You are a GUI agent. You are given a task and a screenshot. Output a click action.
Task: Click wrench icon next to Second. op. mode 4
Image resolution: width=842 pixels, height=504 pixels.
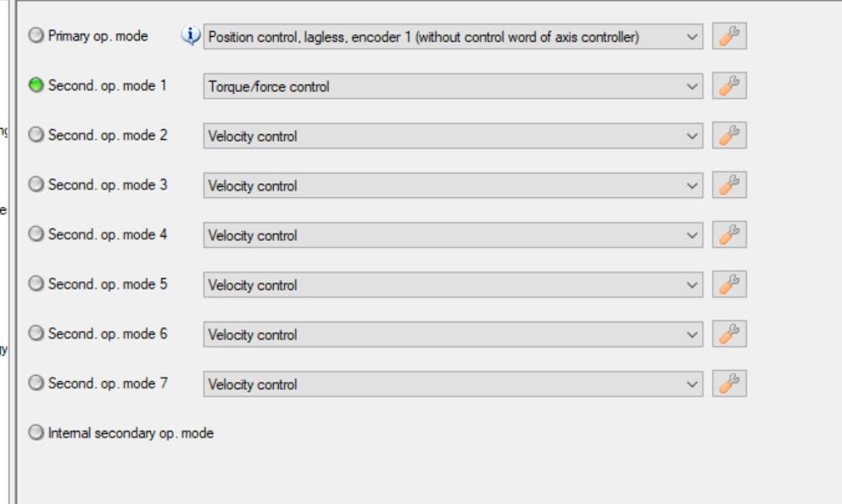tap(729, 235)
